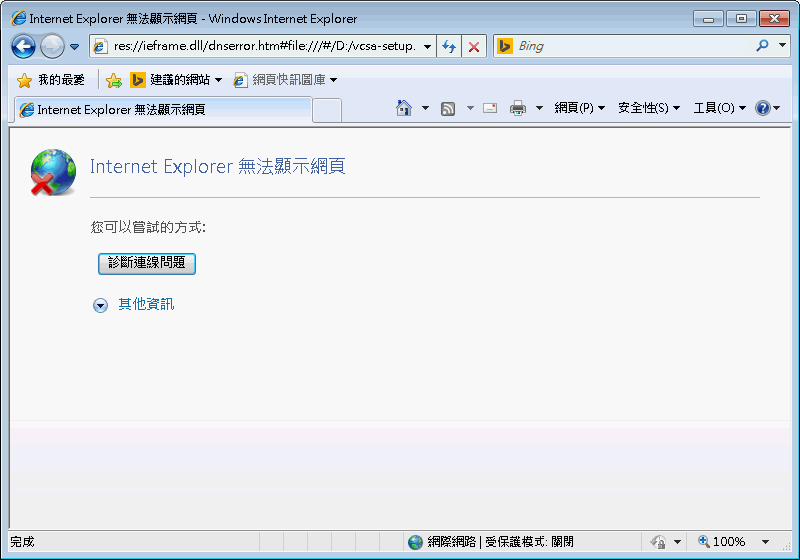
Task: Expand 其他資訊 round arrow button
Action: coord(100,305)
